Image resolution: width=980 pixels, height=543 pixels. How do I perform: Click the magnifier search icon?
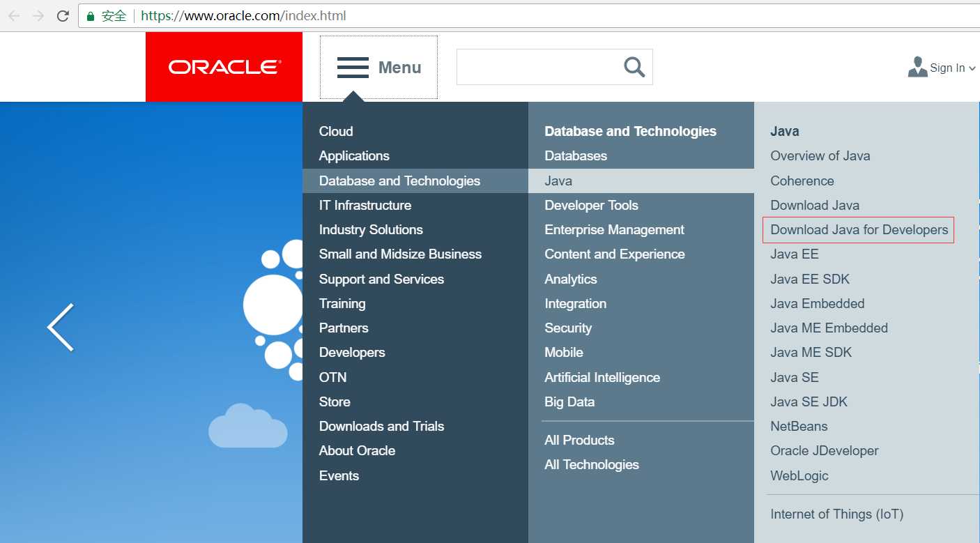coord(634,67)
